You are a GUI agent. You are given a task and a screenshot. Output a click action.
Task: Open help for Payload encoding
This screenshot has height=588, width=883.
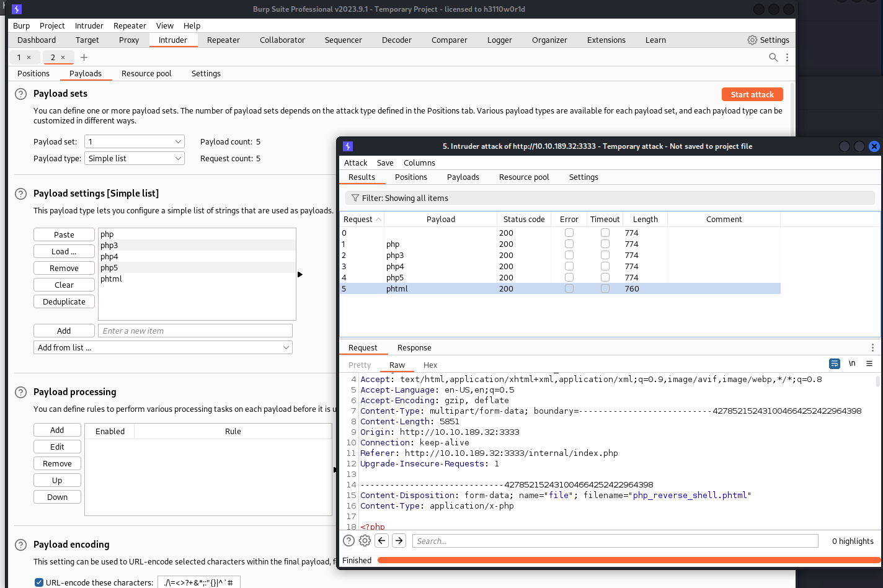[21, 545]
